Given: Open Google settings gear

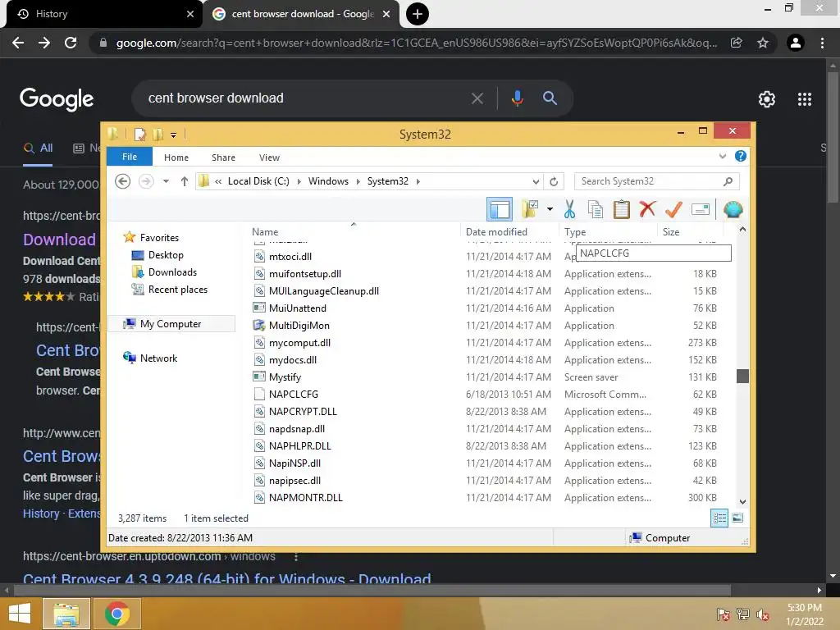Looking at the screenshot, I should click(767, 99).
